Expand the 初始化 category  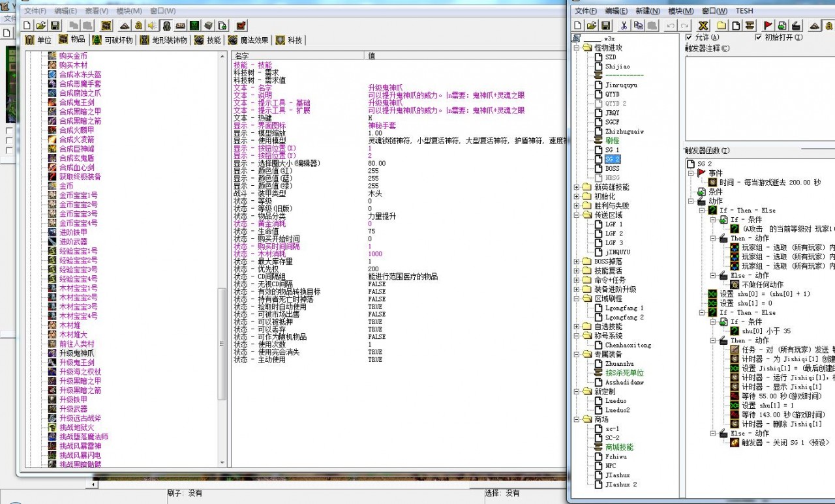tap(577, 196)
